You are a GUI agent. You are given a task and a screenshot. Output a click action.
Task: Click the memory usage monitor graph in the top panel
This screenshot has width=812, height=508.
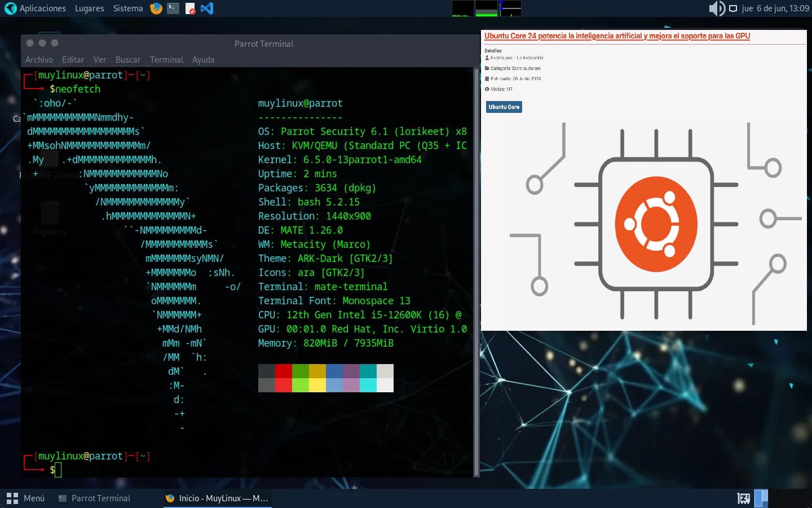coord(487,8)
